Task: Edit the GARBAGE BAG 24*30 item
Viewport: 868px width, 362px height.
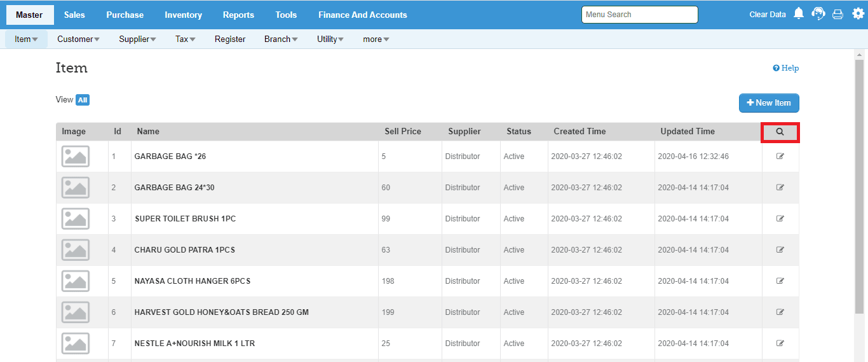Action: coord(780,187)
